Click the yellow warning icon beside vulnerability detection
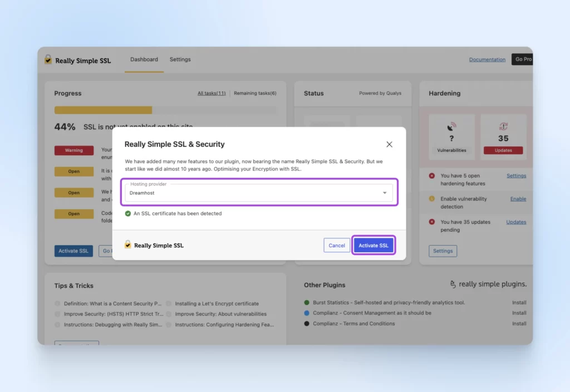 [x=431, y=199]
